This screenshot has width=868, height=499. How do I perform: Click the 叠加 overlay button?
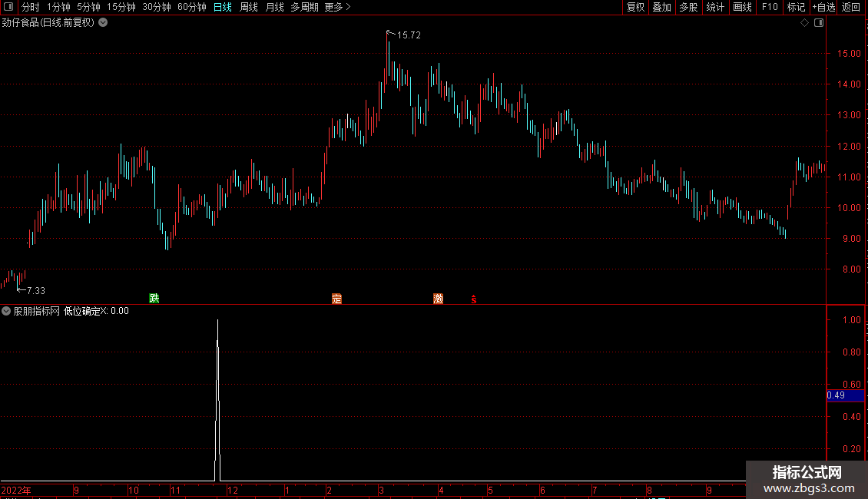click(x=661, y=7)
